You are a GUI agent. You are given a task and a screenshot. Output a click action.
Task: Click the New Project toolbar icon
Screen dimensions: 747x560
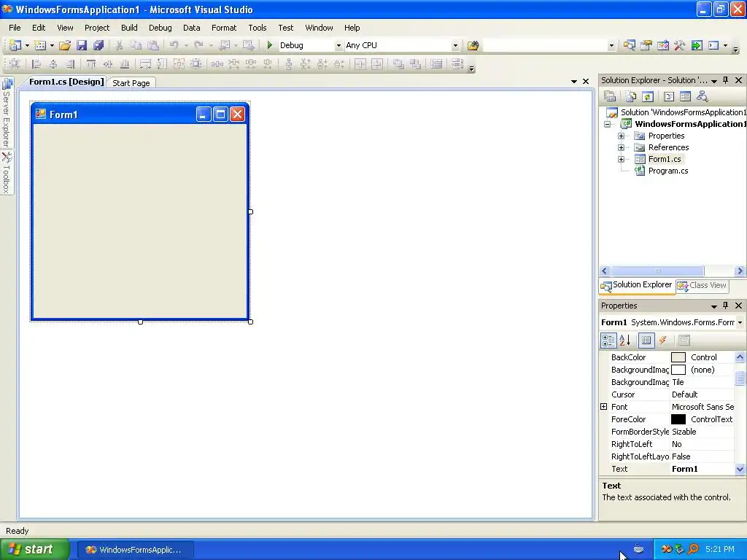pyautogui.click(x=15, y=45)
